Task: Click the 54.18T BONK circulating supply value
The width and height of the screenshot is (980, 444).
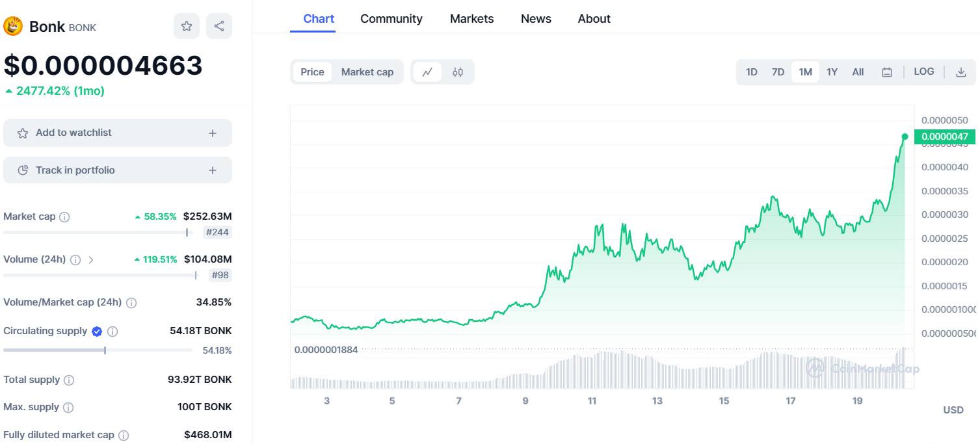Action: 201,331
